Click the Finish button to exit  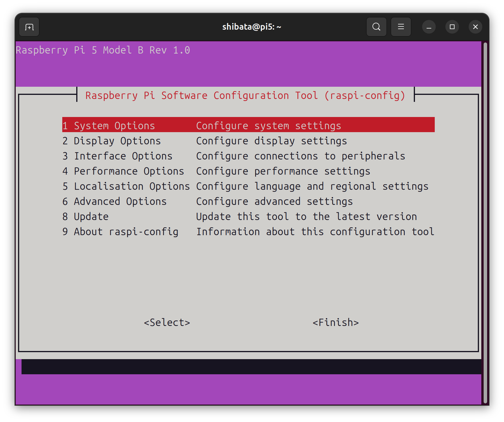point(335,322)
